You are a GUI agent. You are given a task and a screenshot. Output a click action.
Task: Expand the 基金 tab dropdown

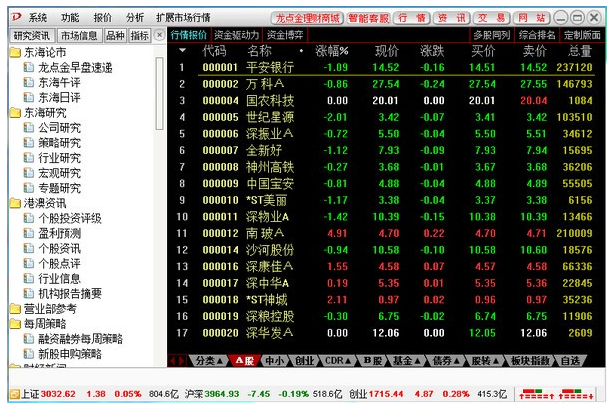click(417, 361)
